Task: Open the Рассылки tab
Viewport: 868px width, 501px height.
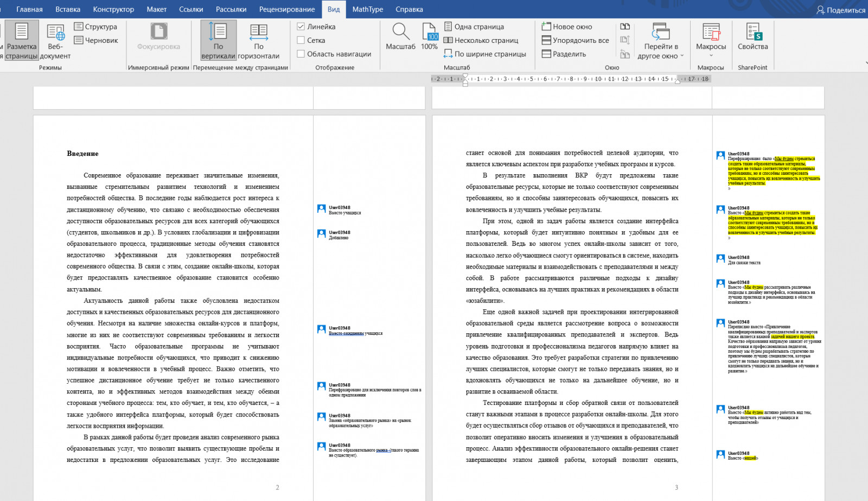Action: (x=231, y=9)
